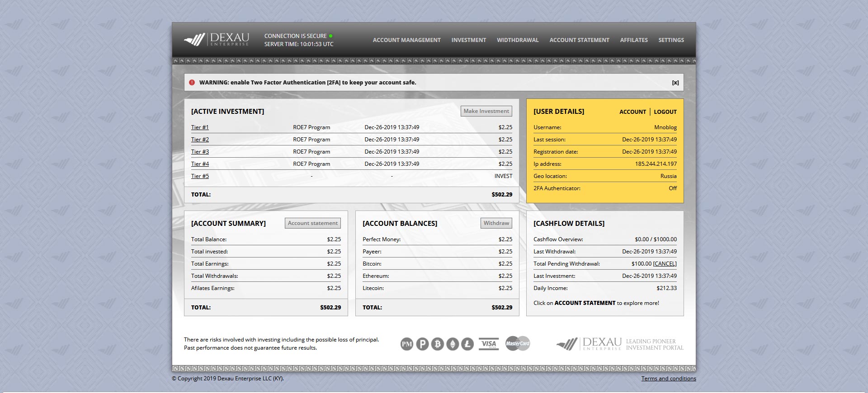Go to the Widthdrawal menu item
Image resolution: width=868 pixels, height=393 pixels.
[518, 40]
